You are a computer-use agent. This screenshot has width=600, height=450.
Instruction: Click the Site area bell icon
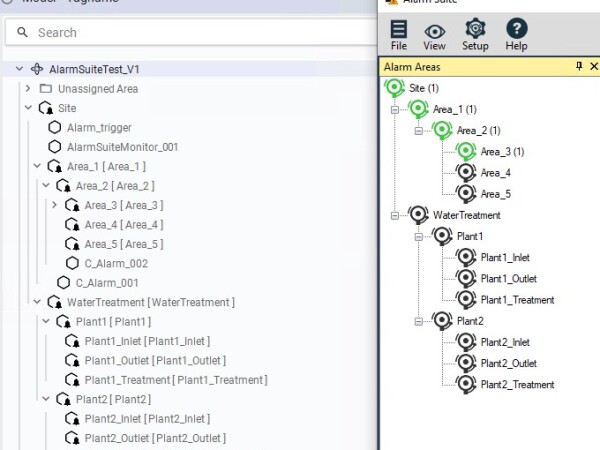[46, 108]
